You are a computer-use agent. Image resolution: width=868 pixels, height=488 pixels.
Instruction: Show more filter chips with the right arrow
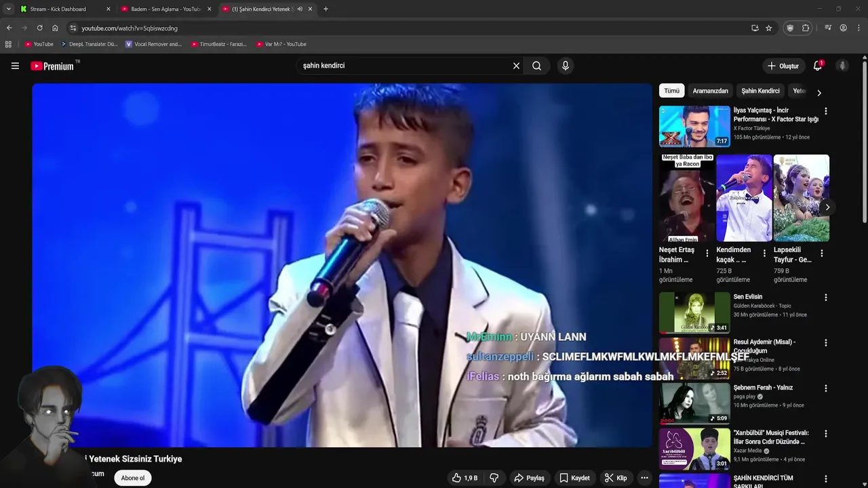818,92
